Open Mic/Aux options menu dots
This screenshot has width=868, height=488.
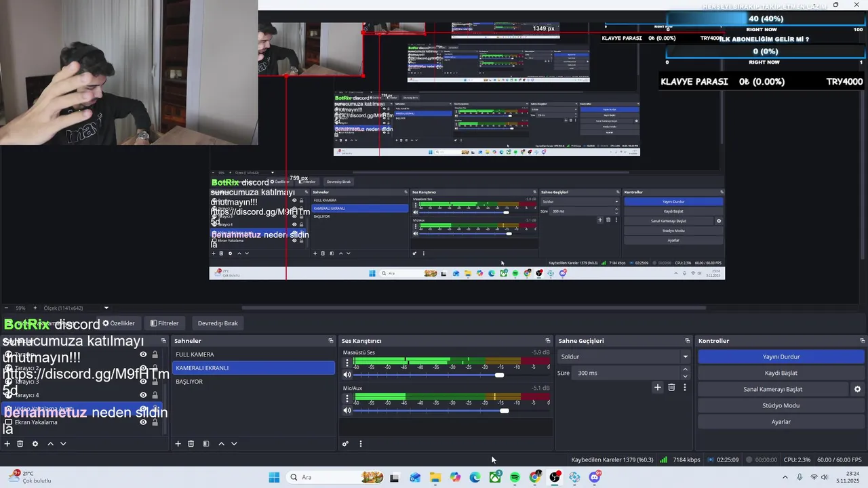tap(347, 399)
